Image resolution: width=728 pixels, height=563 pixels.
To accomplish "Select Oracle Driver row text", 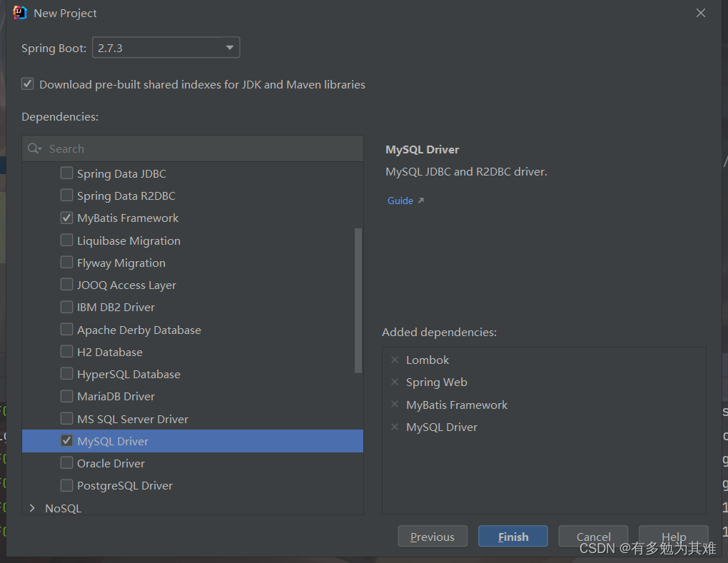I will tap(111, 463).
